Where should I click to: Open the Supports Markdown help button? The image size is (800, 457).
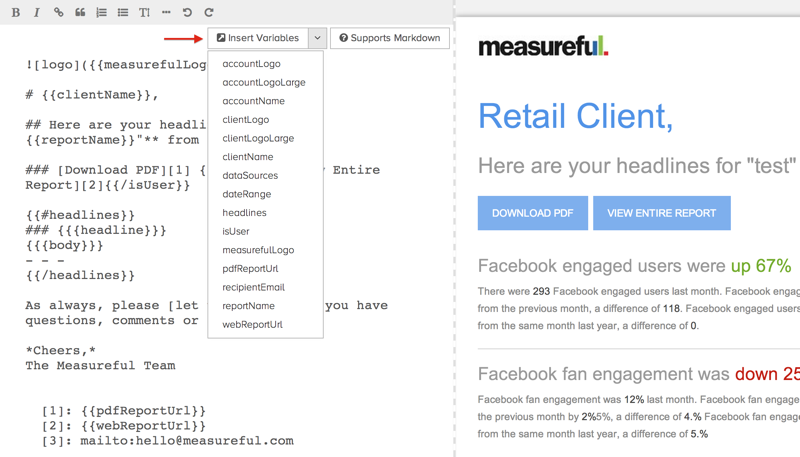pyautogui.click(x=389, y=38)
